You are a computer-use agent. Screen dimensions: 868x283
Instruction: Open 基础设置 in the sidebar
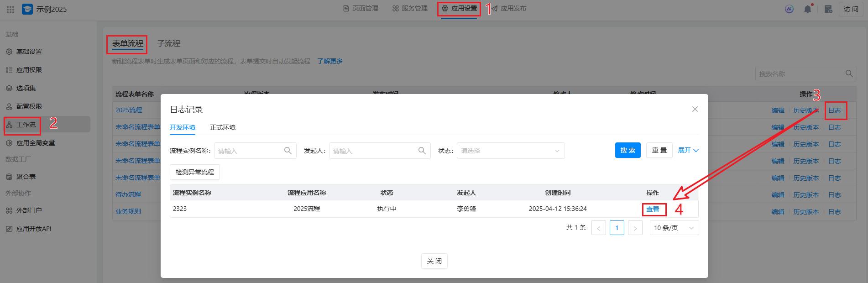[29, 52]
